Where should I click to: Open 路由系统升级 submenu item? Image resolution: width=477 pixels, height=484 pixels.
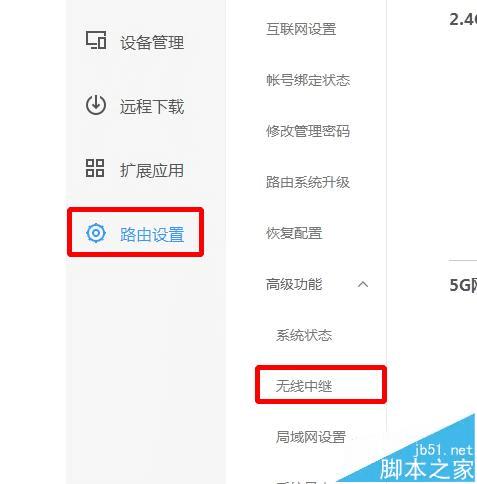[x=308, y=182]
